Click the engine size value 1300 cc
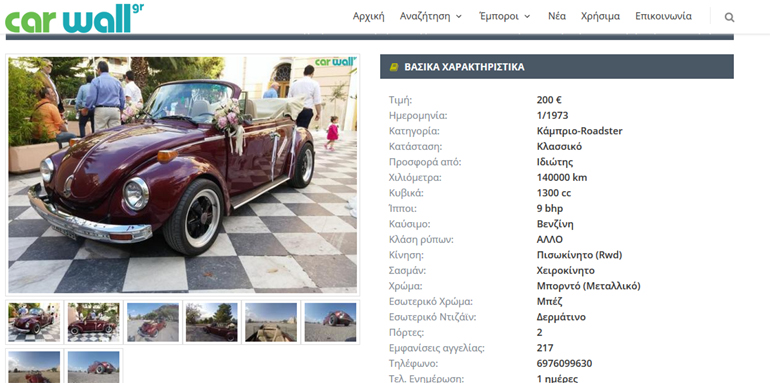This screenshot has width=770, height=383. (554, 193)
